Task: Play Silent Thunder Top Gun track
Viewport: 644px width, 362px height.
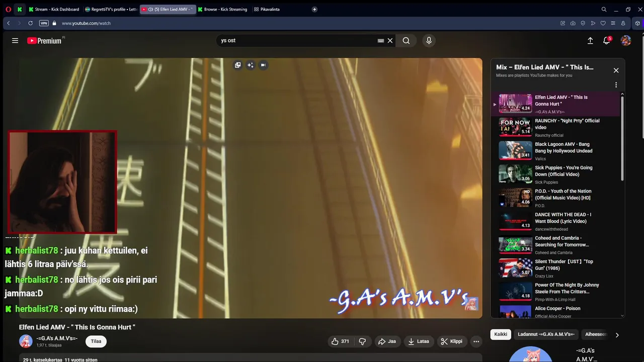Action: 555,268
